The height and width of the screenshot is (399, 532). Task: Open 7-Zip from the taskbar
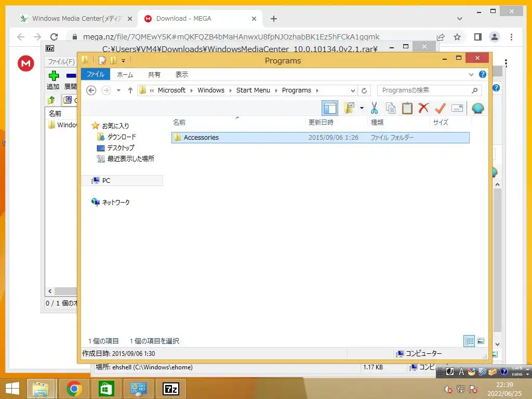coord(171,389)
